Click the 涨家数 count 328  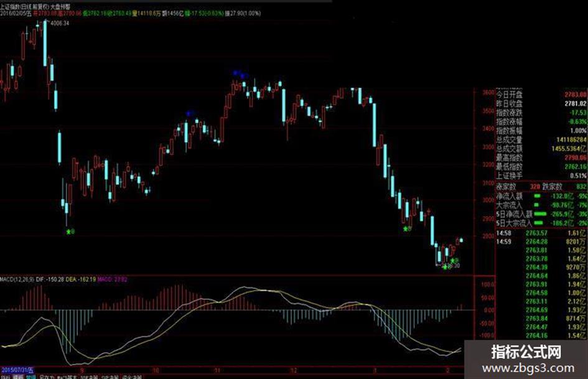point(534,187)
